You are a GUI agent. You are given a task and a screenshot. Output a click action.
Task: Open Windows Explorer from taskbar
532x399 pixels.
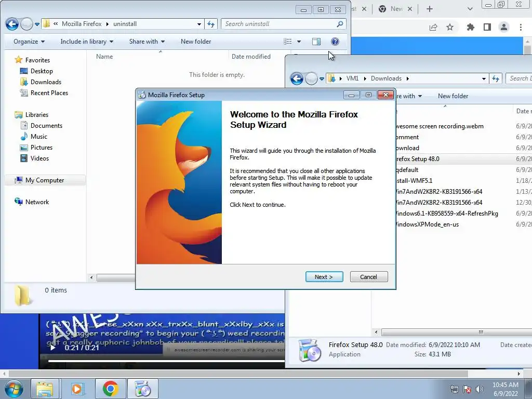[x=45, y=389]
